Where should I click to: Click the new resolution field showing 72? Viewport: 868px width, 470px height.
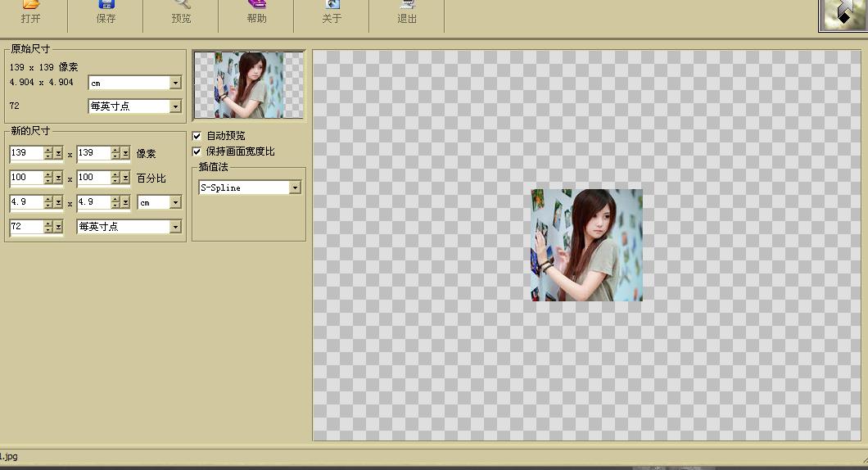pos(26,227)
